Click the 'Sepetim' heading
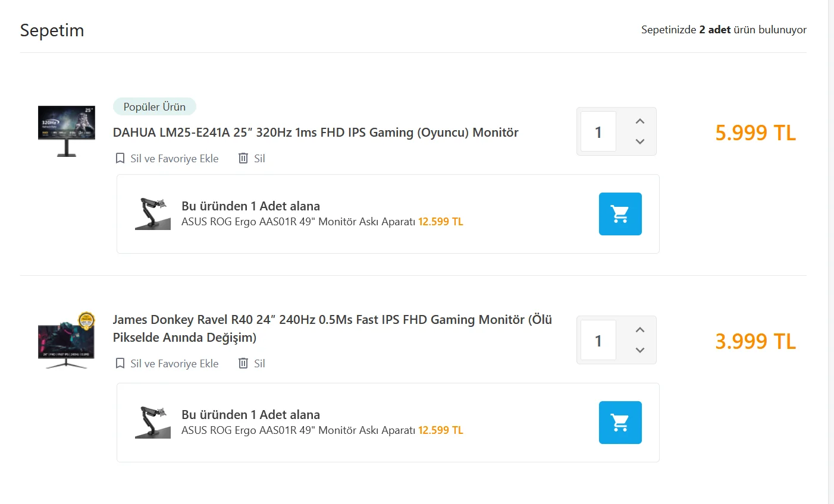 pyautogui.click(x=52, y=30)
